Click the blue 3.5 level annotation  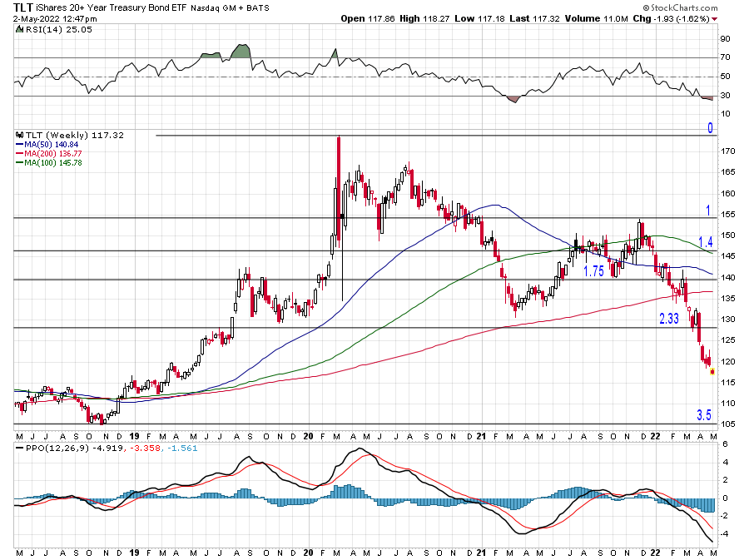[x=703, y=415]
